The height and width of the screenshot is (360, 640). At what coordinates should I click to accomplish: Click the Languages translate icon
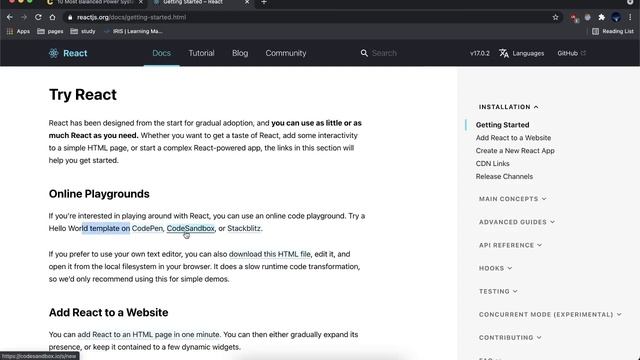click(504, 53)
